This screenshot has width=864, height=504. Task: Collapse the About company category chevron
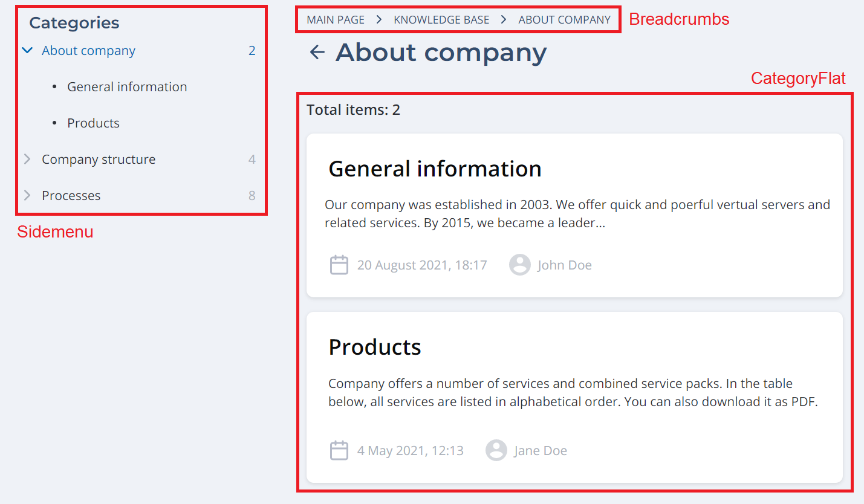pyautogui.click(x=27, y=51)
